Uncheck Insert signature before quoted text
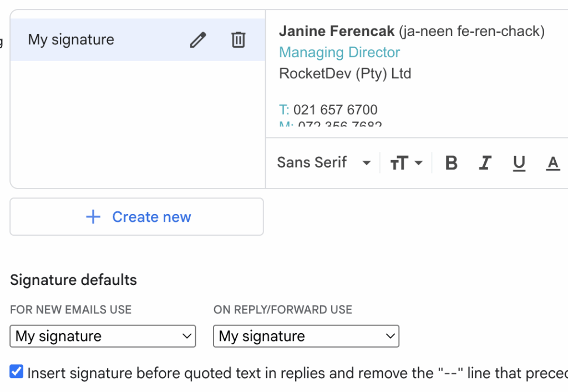 17,372
